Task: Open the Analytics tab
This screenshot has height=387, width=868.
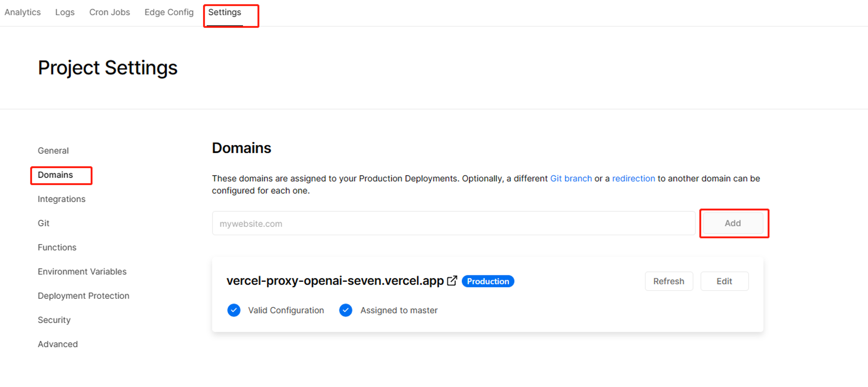Action: click(23, 12)
